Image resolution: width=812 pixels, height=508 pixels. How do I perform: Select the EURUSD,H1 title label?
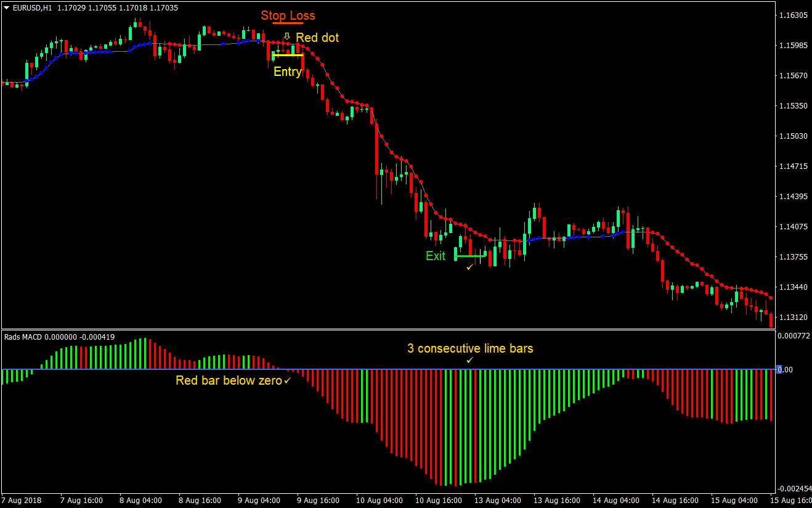[32, 7]
